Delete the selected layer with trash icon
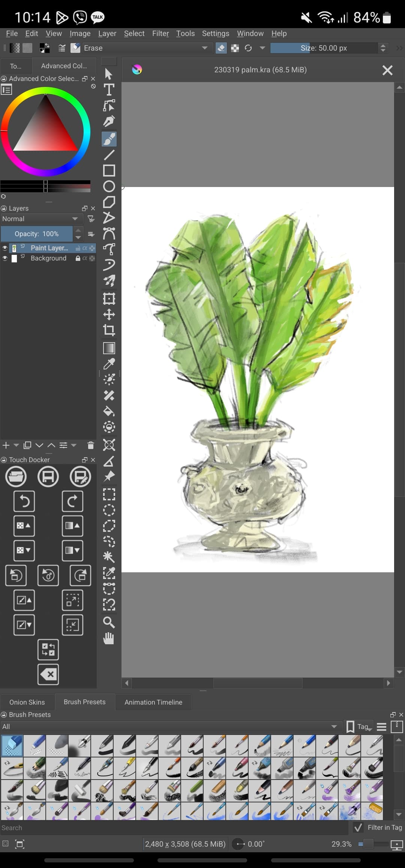 [90, 445]
